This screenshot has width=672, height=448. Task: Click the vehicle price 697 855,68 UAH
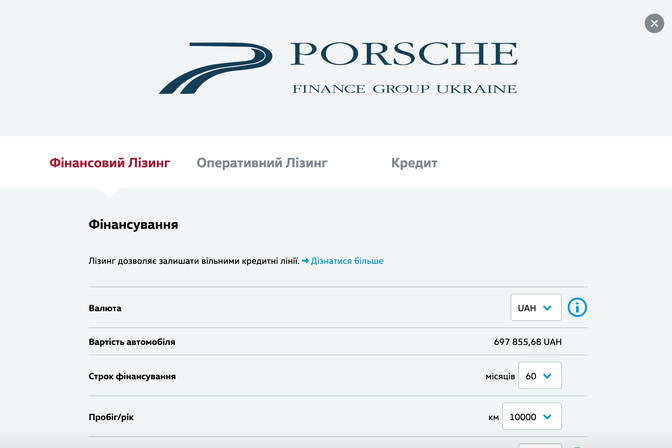point(528,342)
